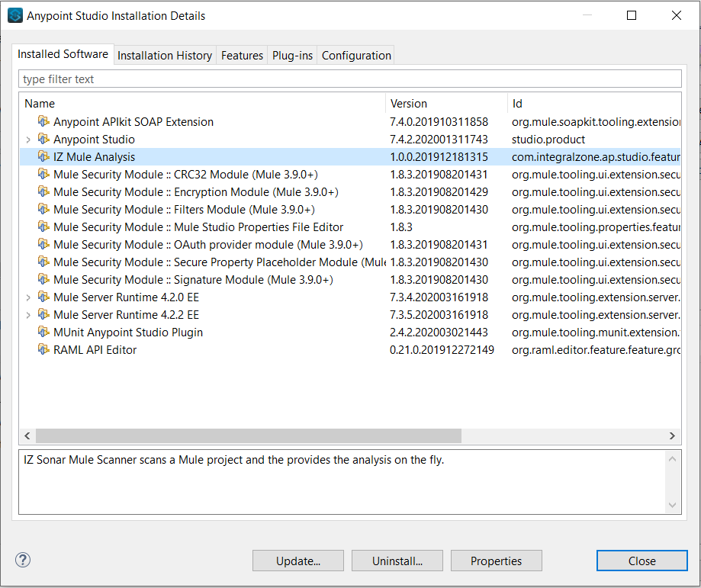The image size is (701, 588).
Task: Click the com.integralzone.ap.studio Id cell
Action: tap(596, 157)
